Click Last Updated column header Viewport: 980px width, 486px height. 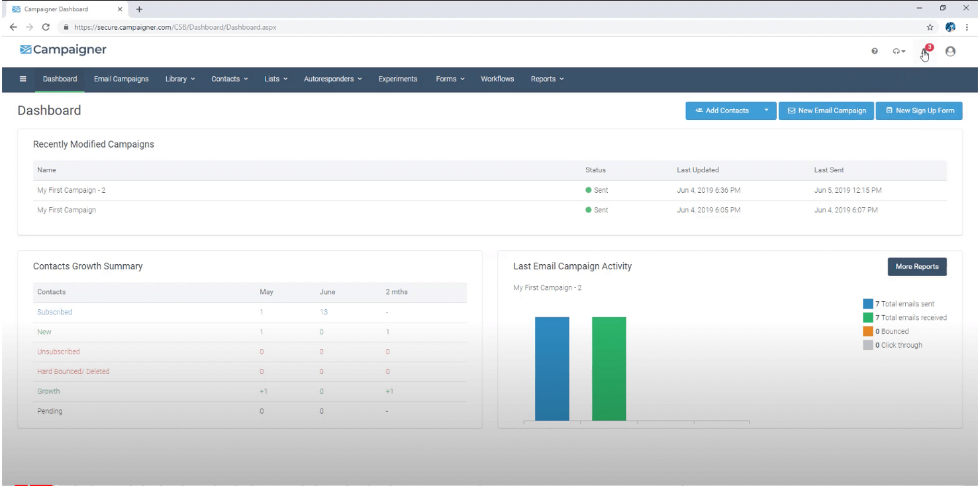[698, 170]
